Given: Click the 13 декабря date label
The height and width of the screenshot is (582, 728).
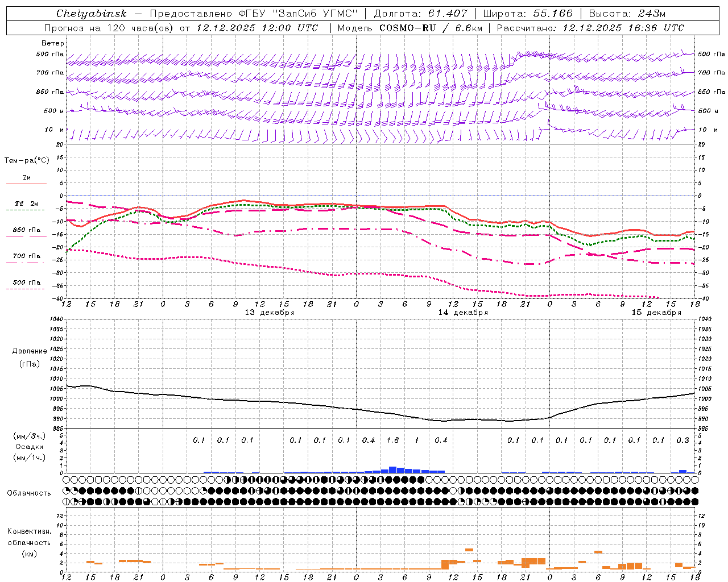Looking at the screenshot, I should tap(270, 313).
